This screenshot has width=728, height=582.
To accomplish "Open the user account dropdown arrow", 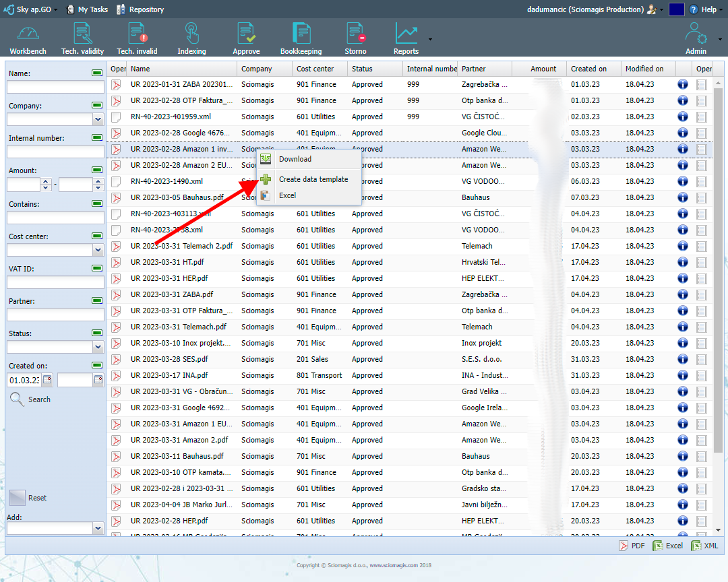I will click(x=662, y=9).
